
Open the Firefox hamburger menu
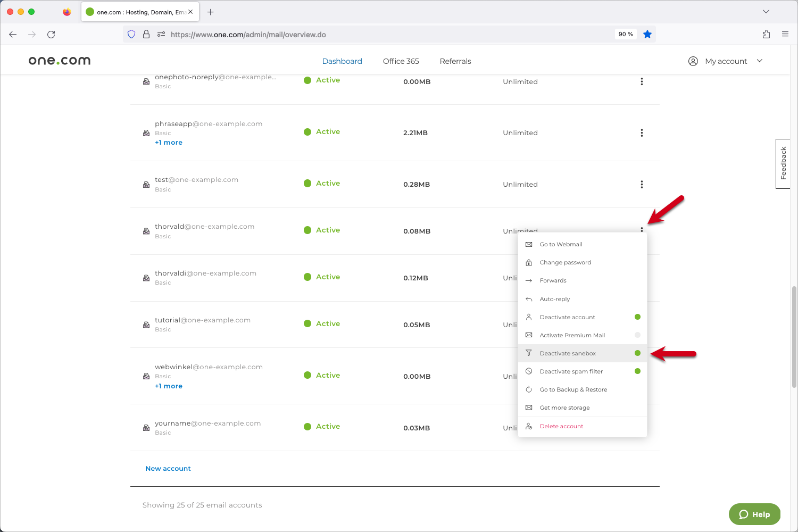click(x=785, y=35)
